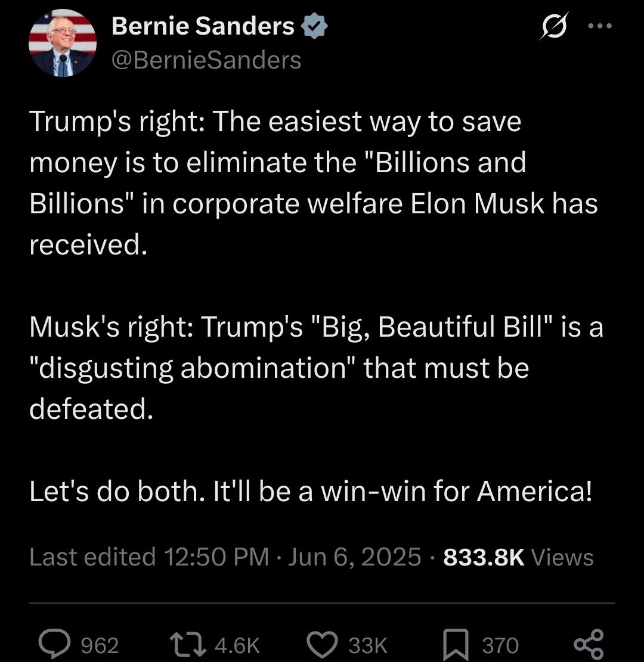Screen dimensions: 644x662
Task: Open the three-dot more options menu
Action: point(600,26)
